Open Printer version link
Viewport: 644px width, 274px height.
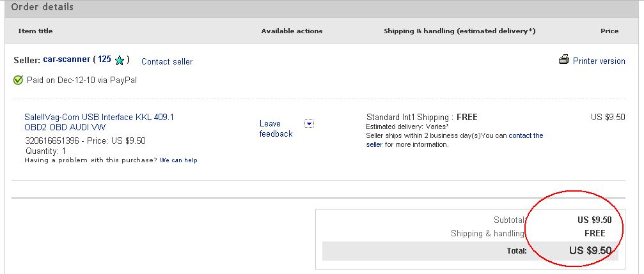(x=599, y=61)
